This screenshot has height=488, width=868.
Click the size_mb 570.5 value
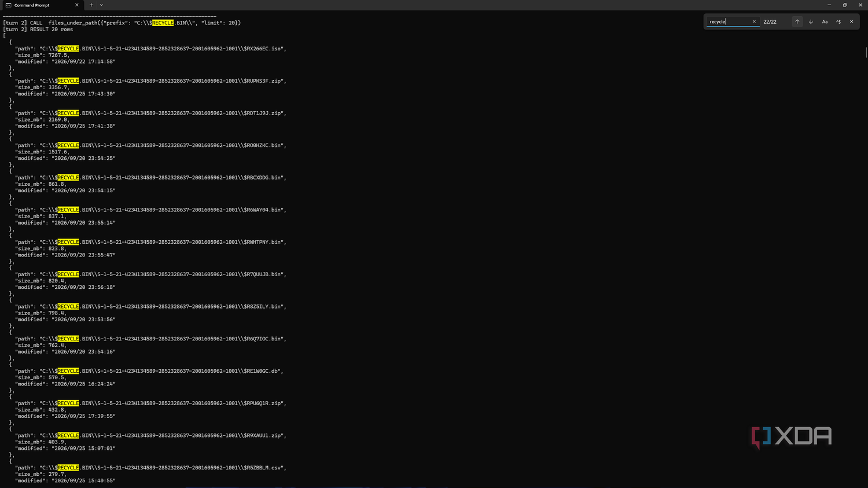click(57, 377)
